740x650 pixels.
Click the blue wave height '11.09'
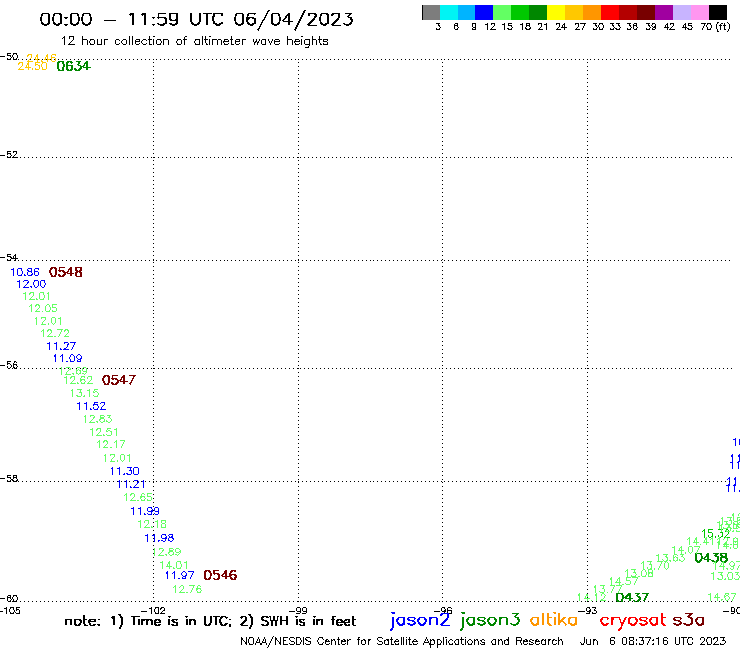tap(67, 358)
